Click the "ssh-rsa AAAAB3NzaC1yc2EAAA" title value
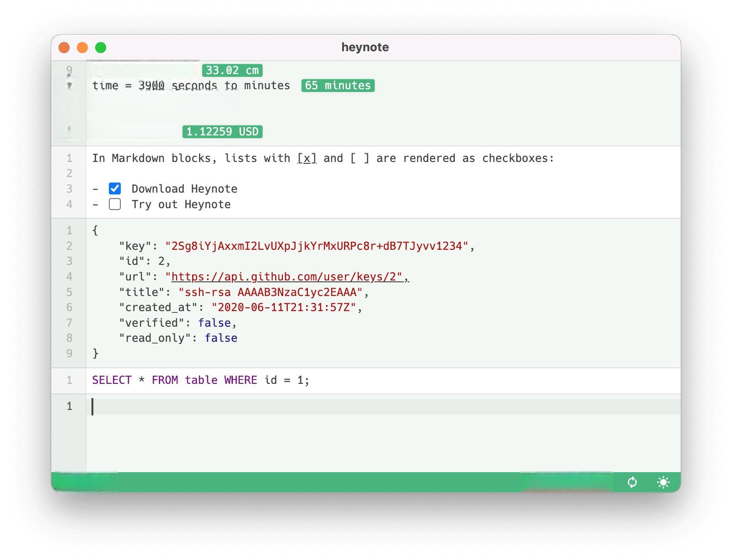732x560 pixels. tap(270, 292)
